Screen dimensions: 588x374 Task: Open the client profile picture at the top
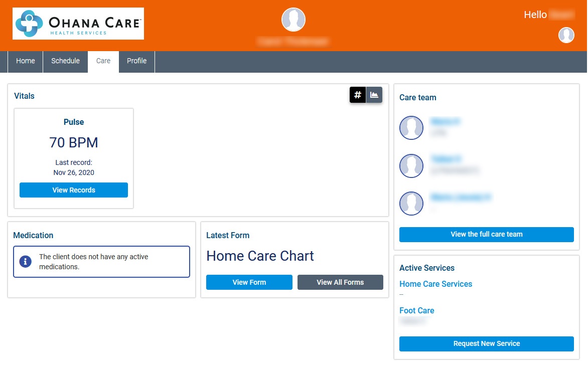[x=293, y=20]
